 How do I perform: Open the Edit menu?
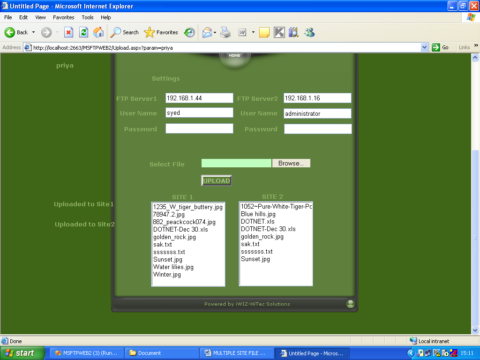click(x=23, y=17)
